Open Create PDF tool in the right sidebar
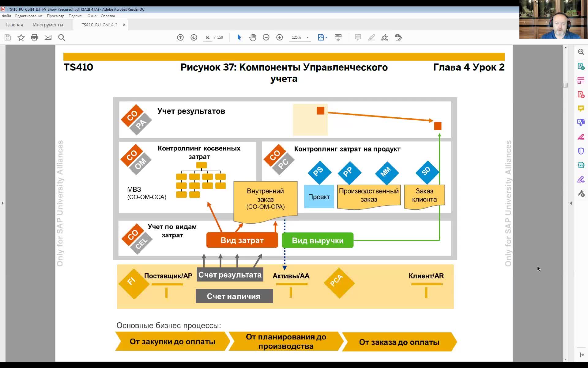 (x=581, y=94)
